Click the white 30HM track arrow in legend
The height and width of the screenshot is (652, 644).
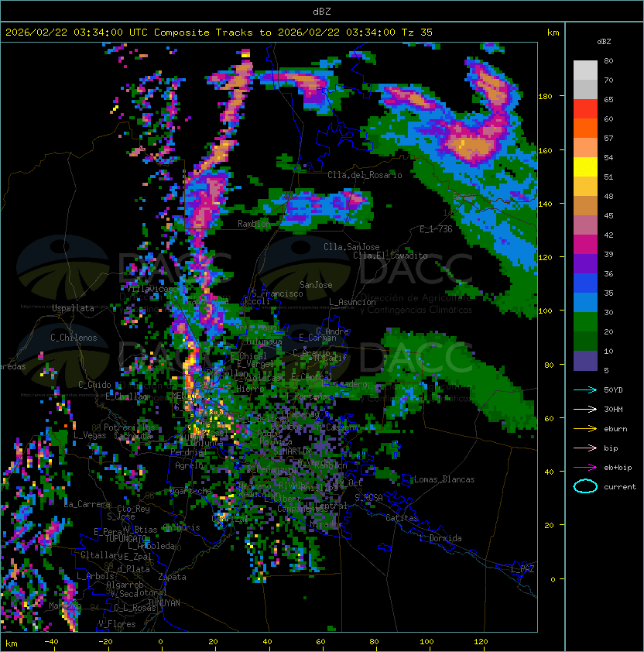pyautogui.click(x=585, y=409)
